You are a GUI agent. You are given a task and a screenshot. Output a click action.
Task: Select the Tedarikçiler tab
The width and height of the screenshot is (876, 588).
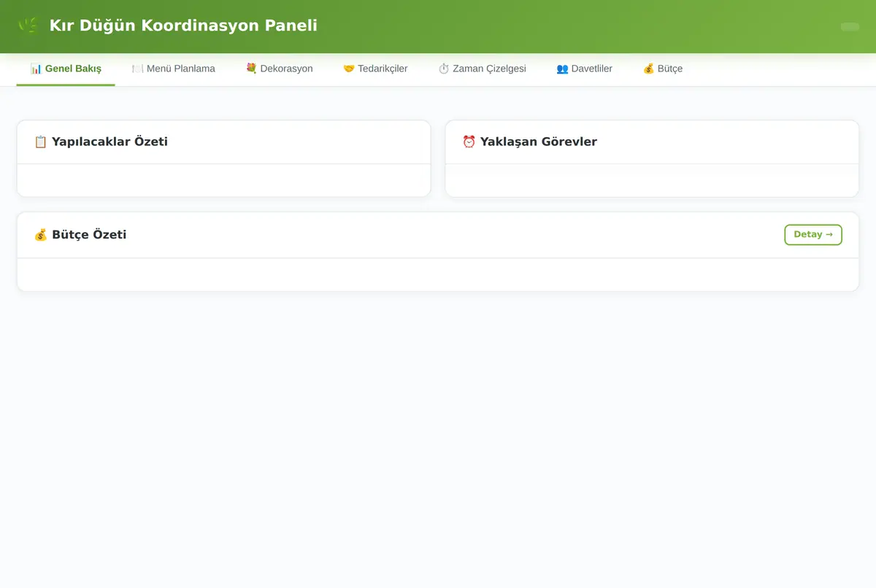375,69
